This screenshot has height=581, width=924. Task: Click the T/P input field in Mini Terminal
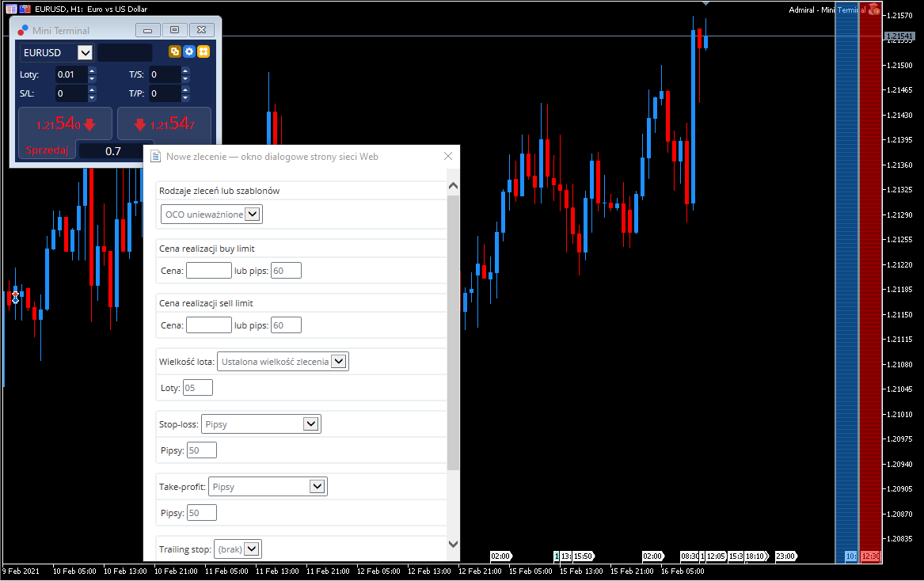[165, 93]
